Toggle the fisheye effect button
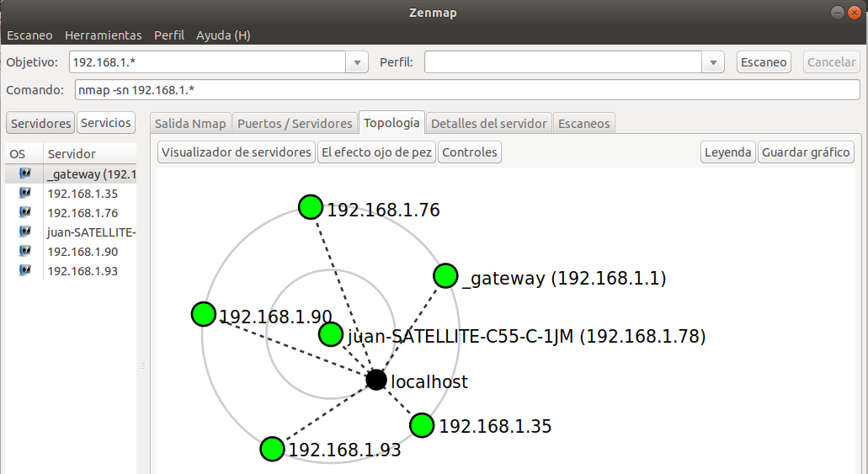 (x=376, y=152)
